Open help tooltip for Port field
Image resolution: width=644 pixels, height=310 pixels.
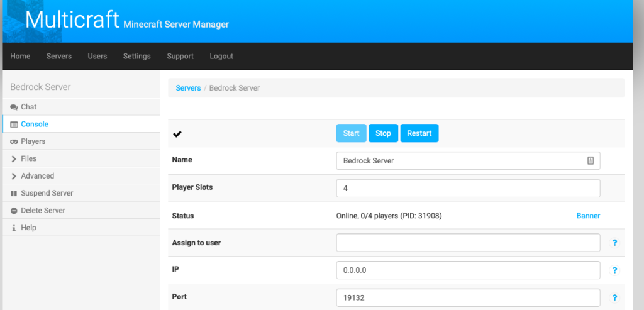[614, 297]
